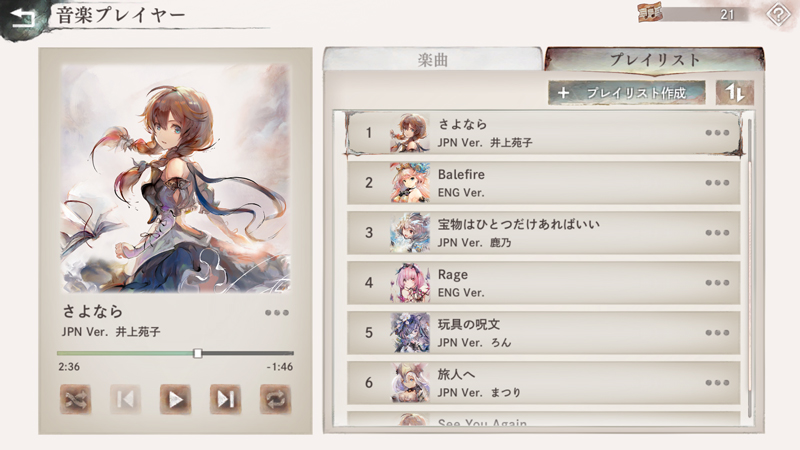Switch to the 楽曲 tab

click(433, 60)
